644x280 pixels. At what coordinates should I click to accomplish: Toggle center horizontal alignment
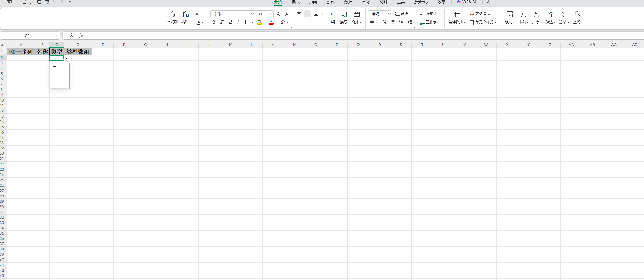(x=308, y=22)
